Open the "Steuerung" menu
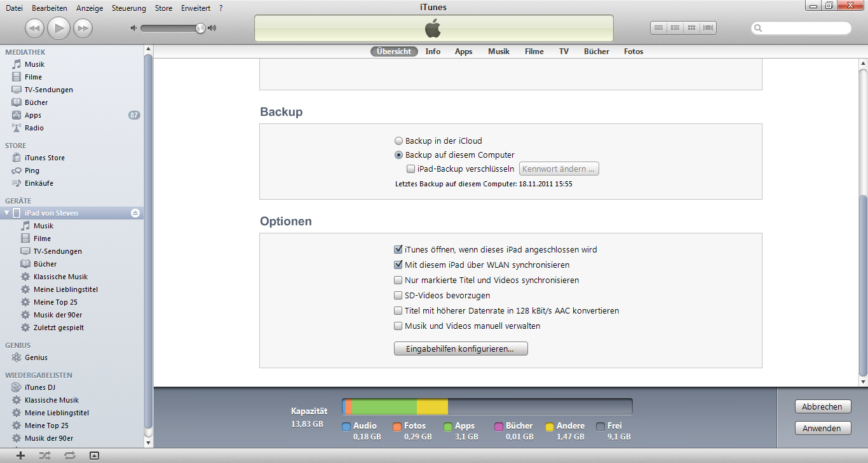 coord(128,8)
